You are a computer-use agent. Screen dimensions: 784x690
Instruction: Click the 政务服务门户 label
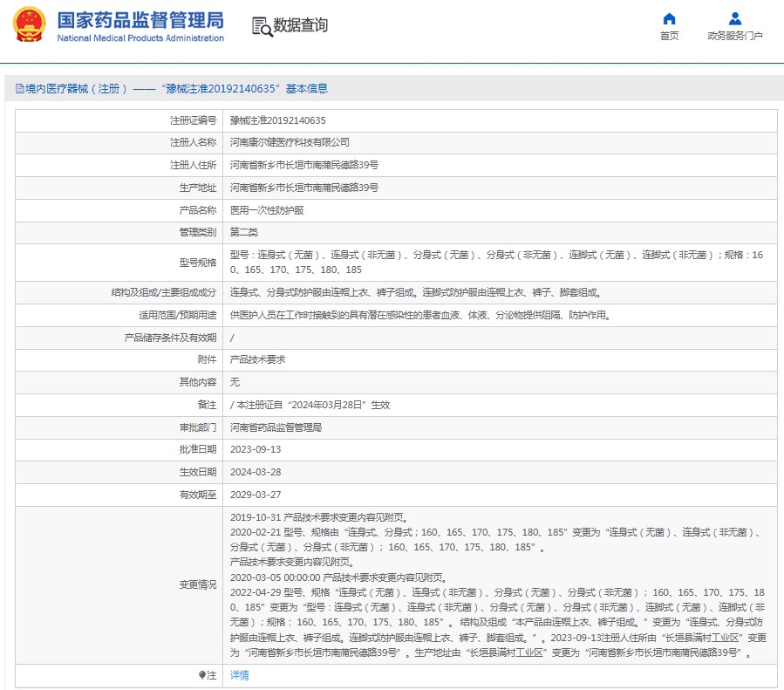coord(734,36)
